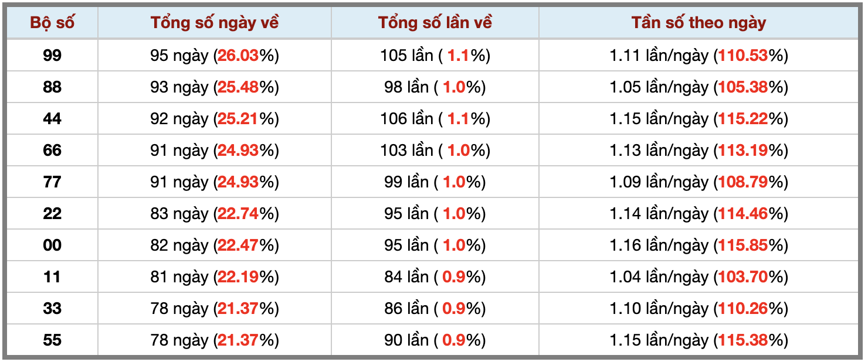Click the "90 lần (0.9%)" cell
Image resolution: width=868 pixels, height=362 pixels.
[435, 340]
